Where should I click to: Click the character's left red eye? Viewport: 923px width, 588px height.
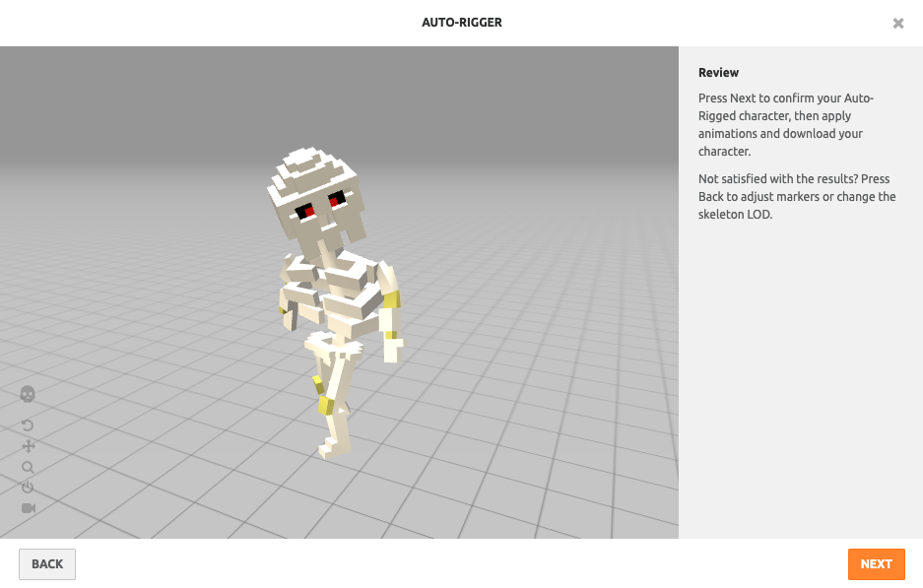click(307, 210)
